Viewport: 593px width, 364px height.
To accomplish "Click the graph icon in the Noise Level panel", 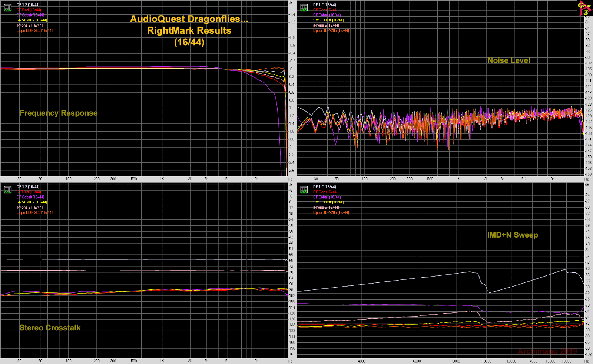I will [x=304, y=8].
